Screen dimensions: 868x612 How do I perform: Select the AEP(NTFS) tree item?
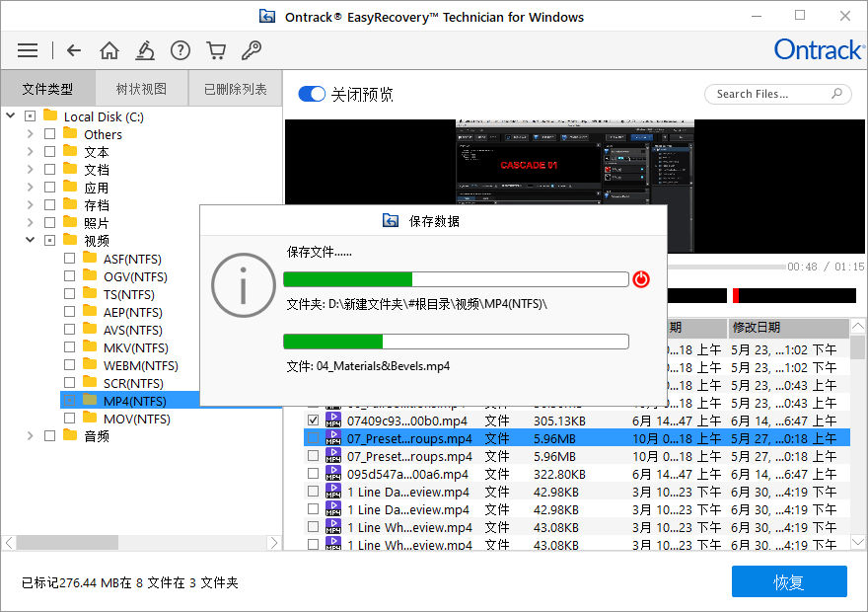click(x=133, y=312)
